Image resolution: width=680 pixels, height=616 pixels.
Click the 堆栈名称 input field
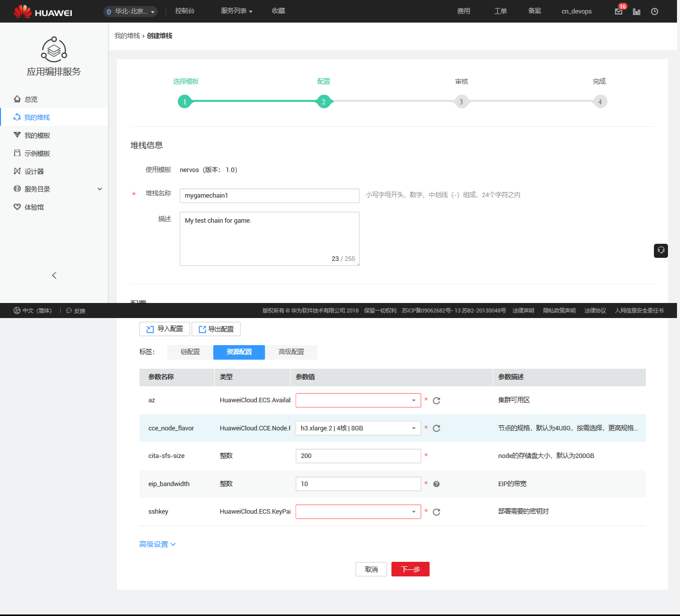(269, 196)
